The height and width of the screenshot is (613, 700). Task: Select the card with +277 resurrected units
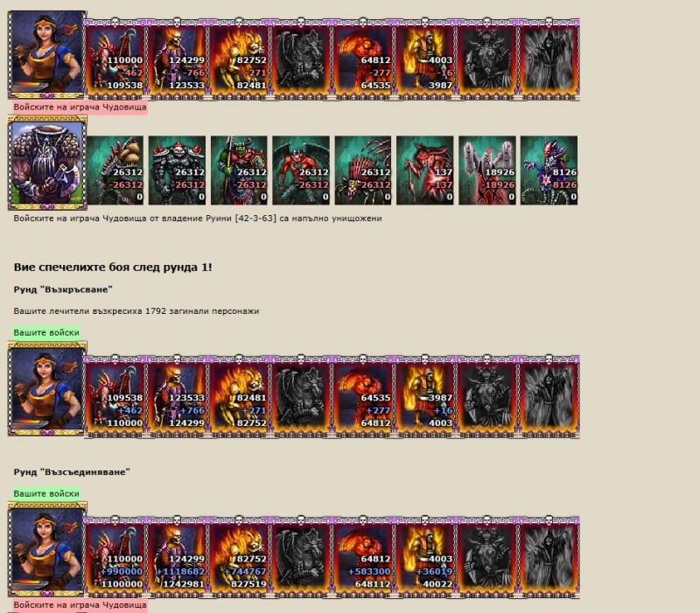coord(363,397)
